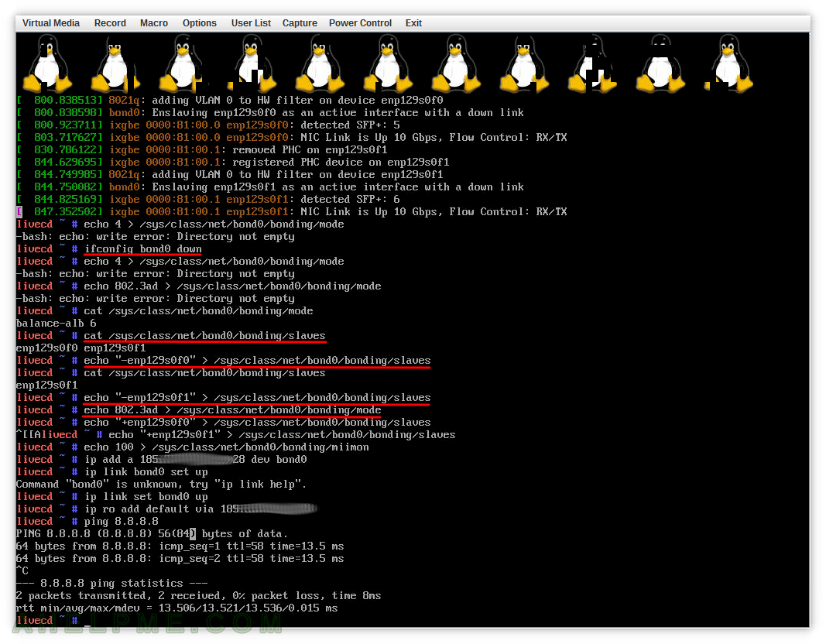The width and height of the screenshot is (826, 644).
Task: Open the Power Control menu
Action: pyautogui.click(x=360, y=23)
